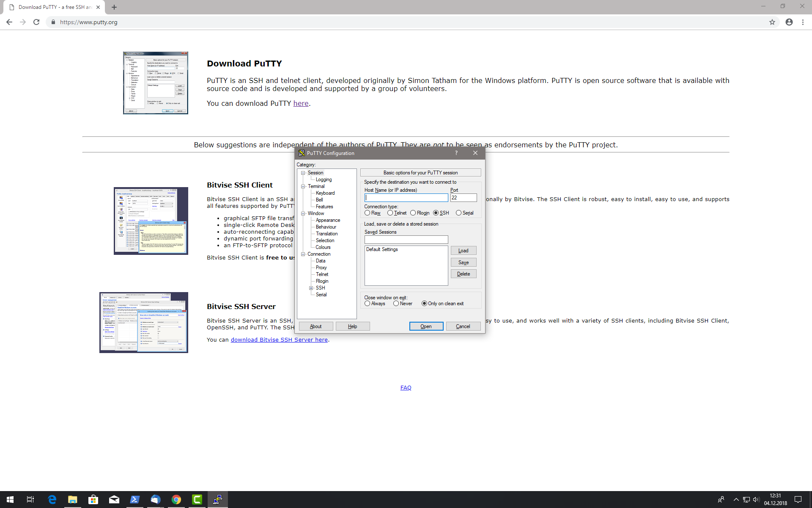
Task: Click the Port field showing 22
Action: point(464,198)
